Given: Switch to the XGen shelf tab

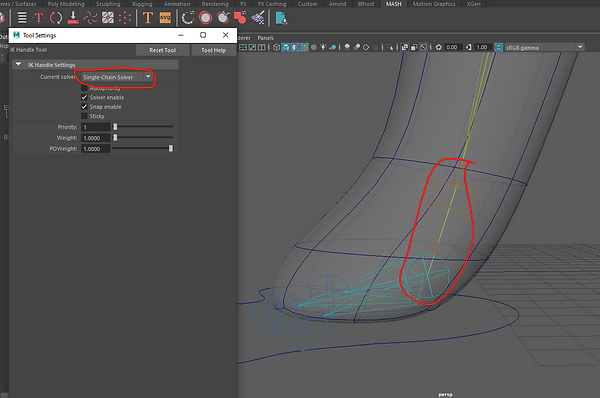Looking at the screenshot, I should (473, 4).
